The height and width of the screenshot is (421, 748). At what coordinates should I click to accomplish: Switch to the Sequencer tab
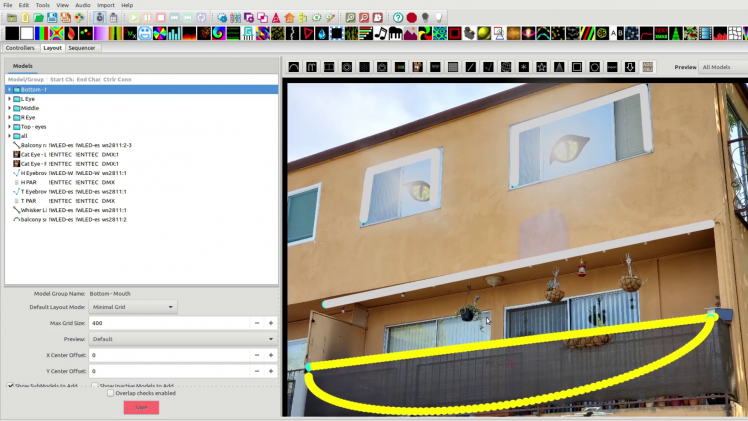tap(82, 48)
